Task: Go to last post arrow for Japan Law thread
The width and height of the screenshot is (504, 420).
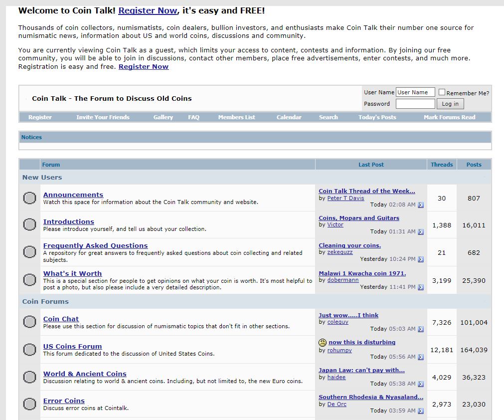Action: pyautogui.click(x=421, y=384)
